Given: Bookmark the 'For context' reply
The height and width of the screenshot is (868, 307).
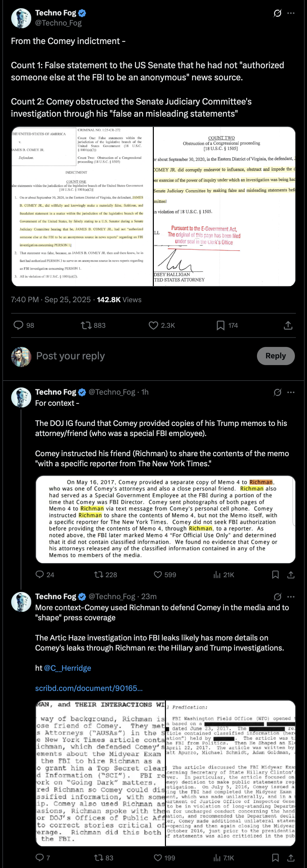Looking at the screenshot, I should point(275,575).
